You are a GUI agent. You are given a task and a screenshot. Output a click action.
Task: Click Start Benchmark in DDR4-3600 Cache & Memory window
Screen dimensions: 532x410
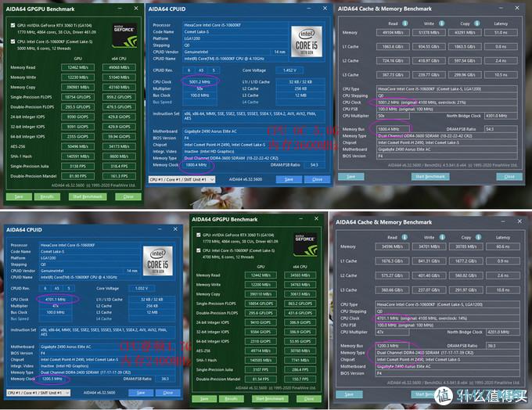[430, 177]
